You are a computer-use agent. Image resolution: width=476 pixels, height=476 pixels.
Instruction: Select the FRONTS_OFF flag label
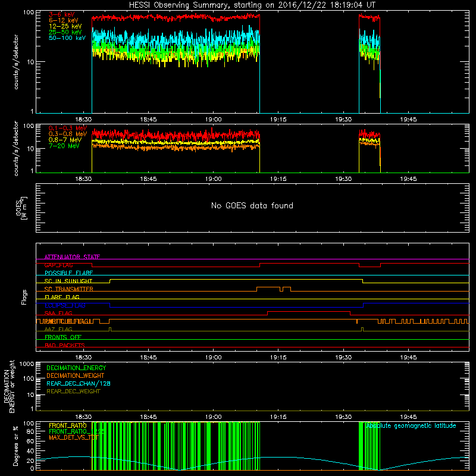63,337
